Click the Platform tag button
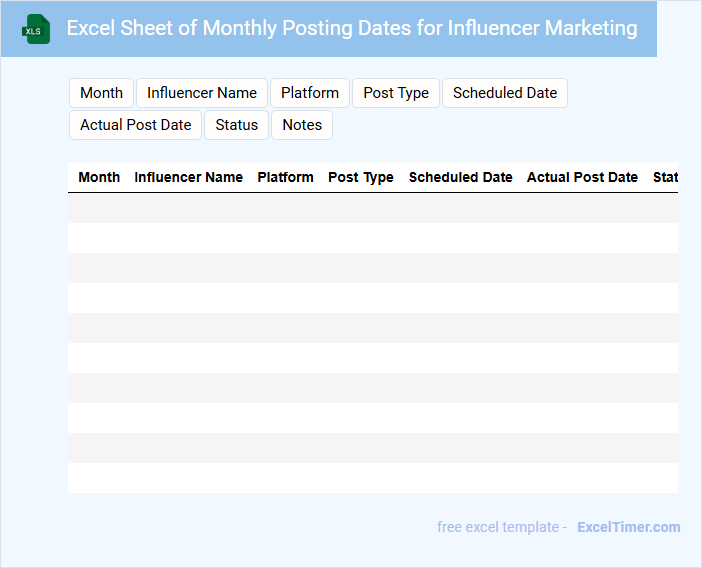702x568 pixels. coord(310,93)
